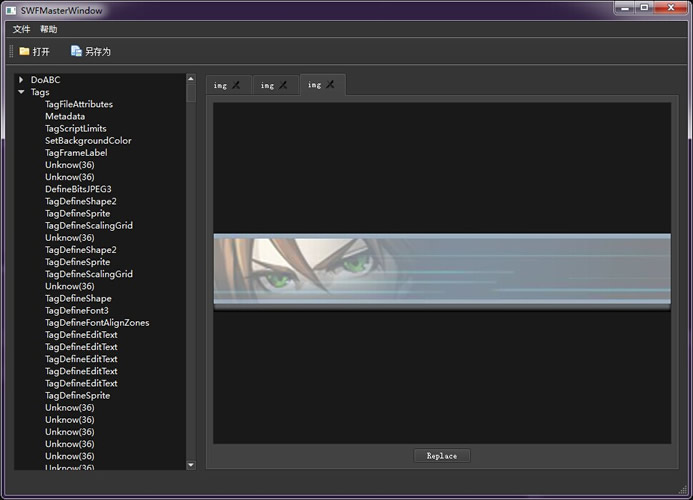Image resolution: width=693 pixels, height=500 pixels.
Task: Switch to the first img tab
Action: point(220,86)
